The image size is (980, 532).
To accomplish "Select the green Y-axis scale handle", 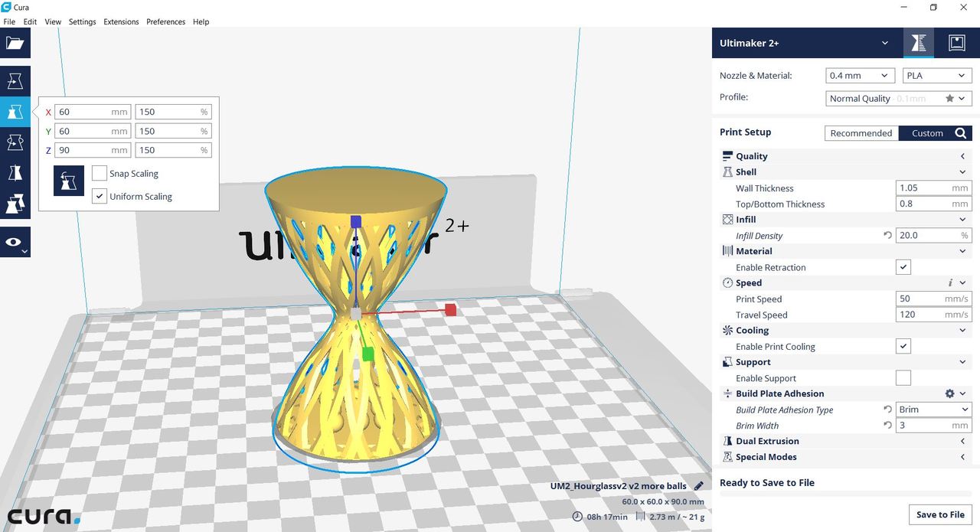I will coord(367,354).
